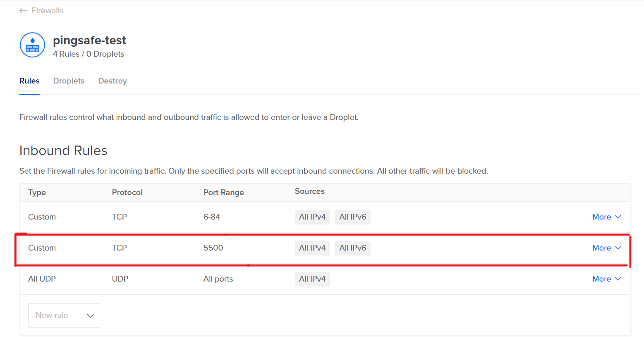644x337 pixels.
Task: Open the Destroy tab
Action: 113,81
